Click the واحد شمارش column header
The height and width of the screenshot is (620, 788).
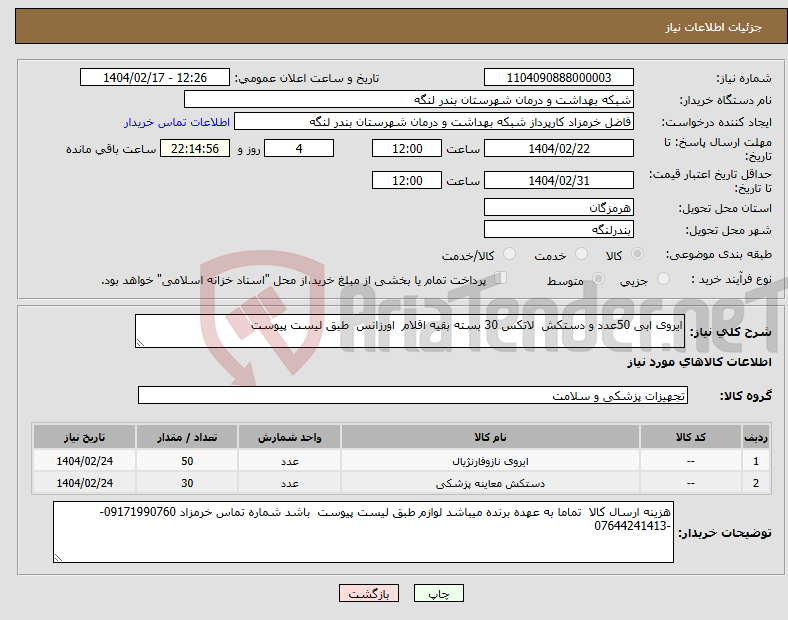pyautogui.click(x=289, y=437)
